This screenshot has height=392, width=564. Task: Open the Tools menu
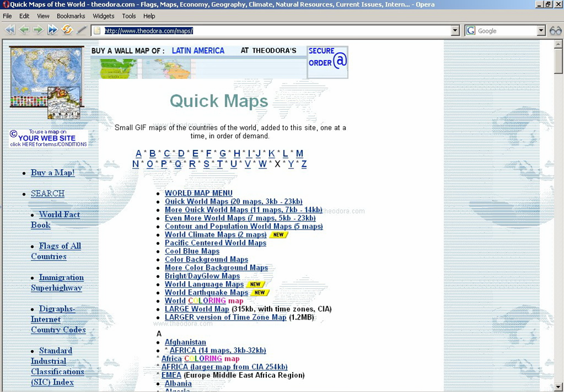[129, 16]
